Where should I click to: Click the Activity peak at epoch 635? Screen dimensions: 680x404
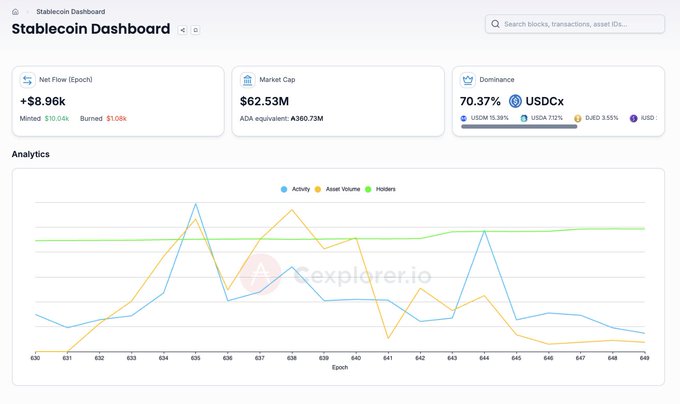pos(196,204)
